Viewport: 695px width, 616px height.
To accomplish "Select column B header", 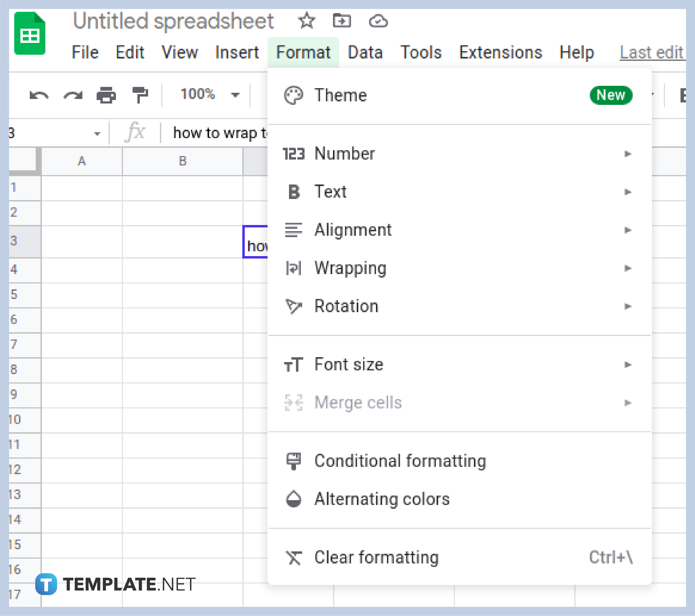I will 182,161.
